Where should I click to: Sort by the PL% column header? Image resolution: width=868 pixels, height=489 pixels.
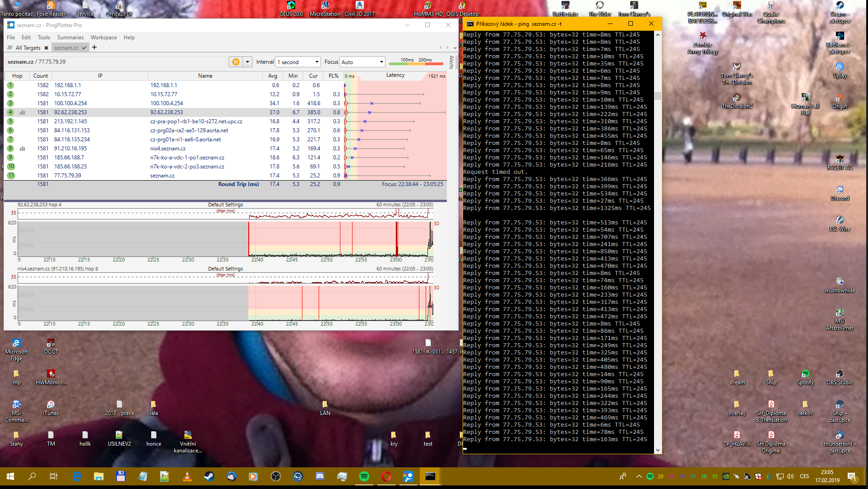click(x=334, y=76)
